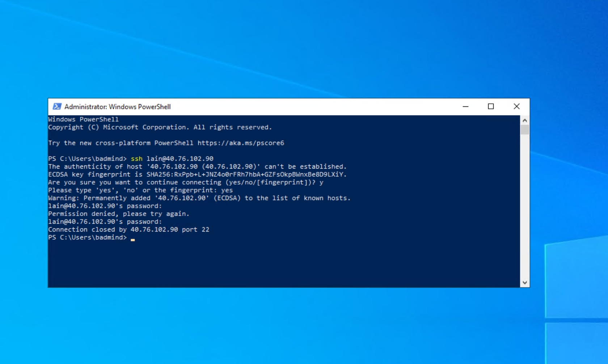Click 'Connection closed by 40.76.102.90 port 22'

[129, 229]
